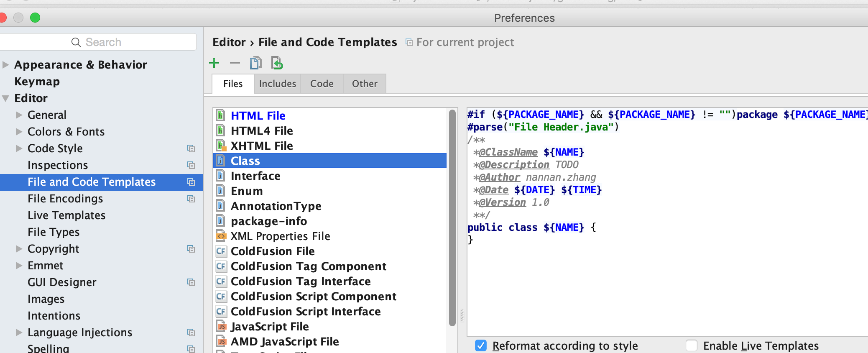The image size is (868, 353).
Task: Enable Live Templates checkbox
Action: (x=692, y=346)
